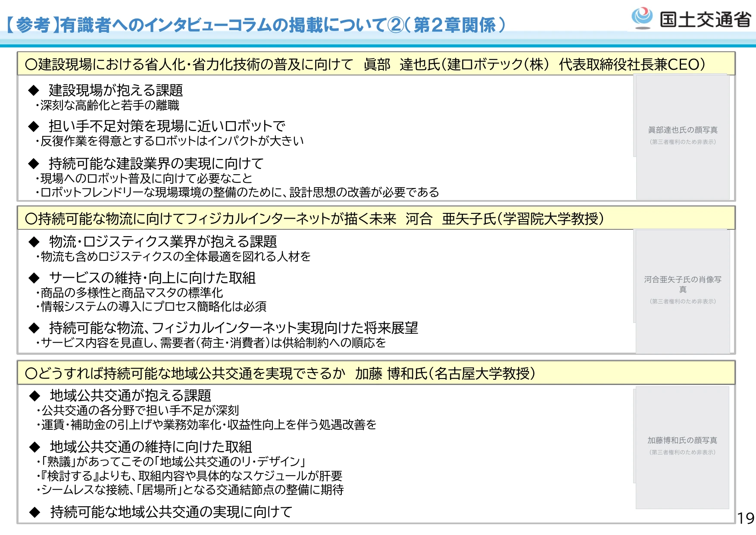Click the diamond bullet beside 物流・ロジスティクス業界が抱える課題
This screenshot has height=535, width=756.
point(34,242)
